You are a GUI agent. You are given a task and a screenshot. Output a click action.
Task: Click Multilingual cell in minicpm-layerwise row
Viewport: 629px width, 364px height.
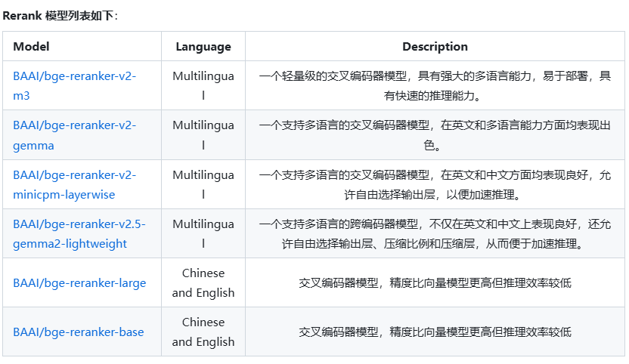pos(203,184)
